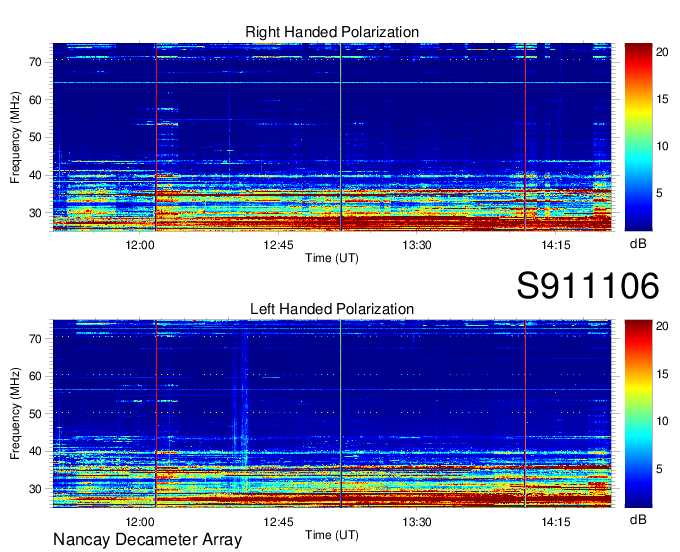Viewport: 680px width, 552px height.
Task: Click the 40 frequency tick on the lower plot
Action: click(x=36, y=452)
